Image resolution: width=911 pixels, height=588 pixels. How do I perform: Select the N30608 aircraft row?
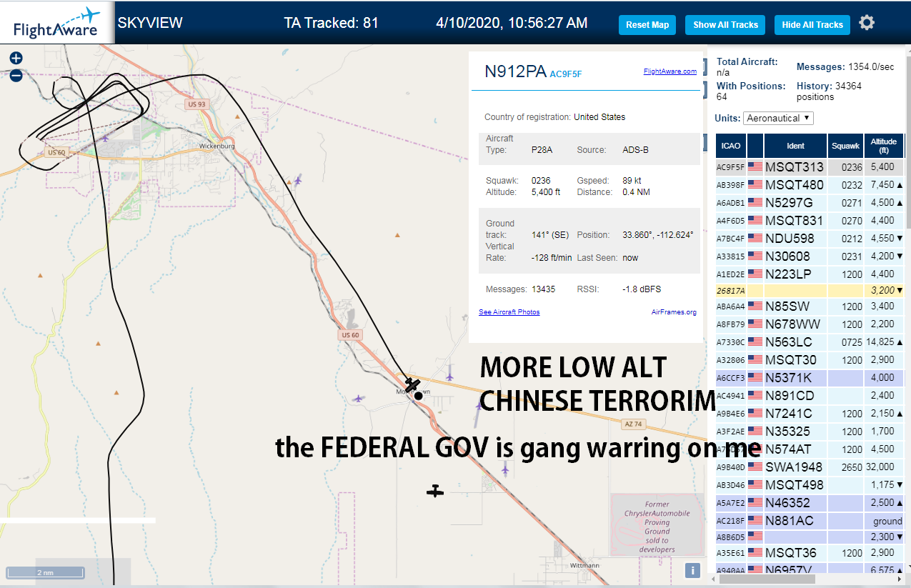[x=810, y=256]
